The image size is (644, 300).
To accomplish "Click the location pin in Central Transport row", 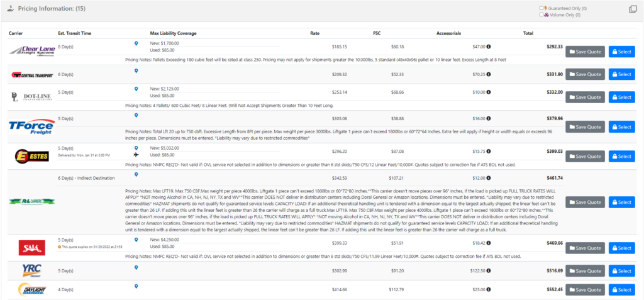I will [136, 70].
